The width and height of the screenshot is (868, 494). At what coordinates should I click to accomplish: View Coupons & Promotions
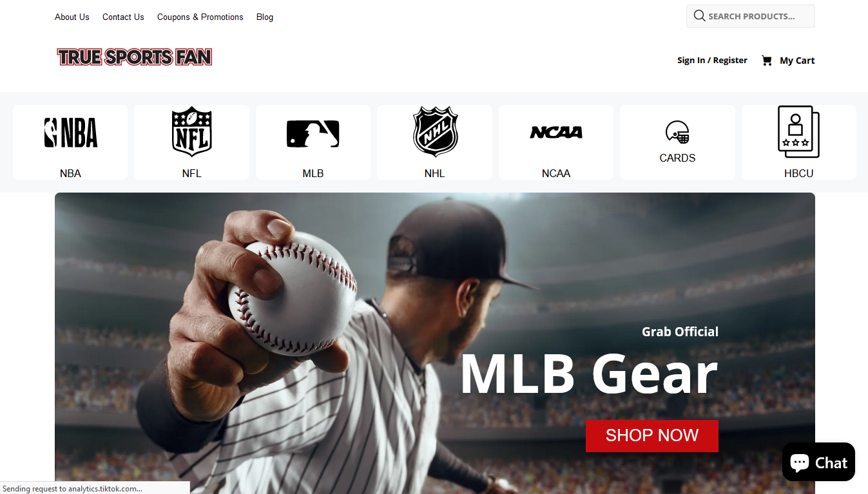pyautogui.click(x=200, y=17)
